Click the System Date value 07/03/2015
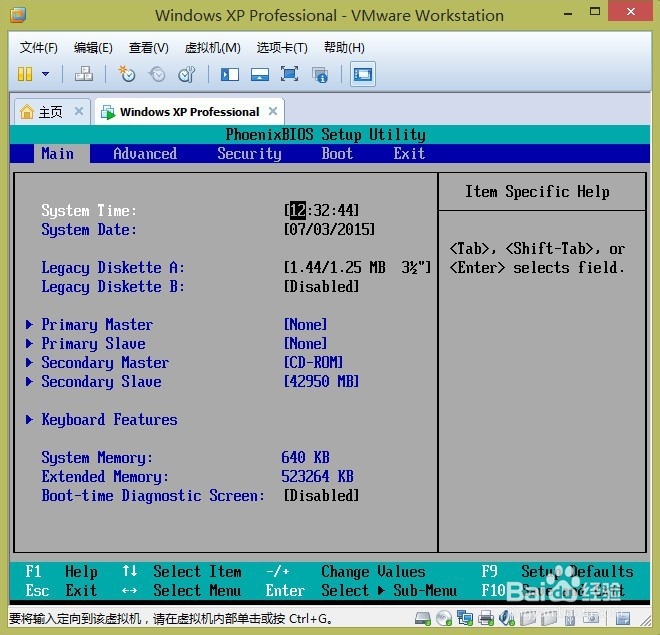The width and height of the screenshot is (660, 635). pyautogui.click(x=329, y=229)
